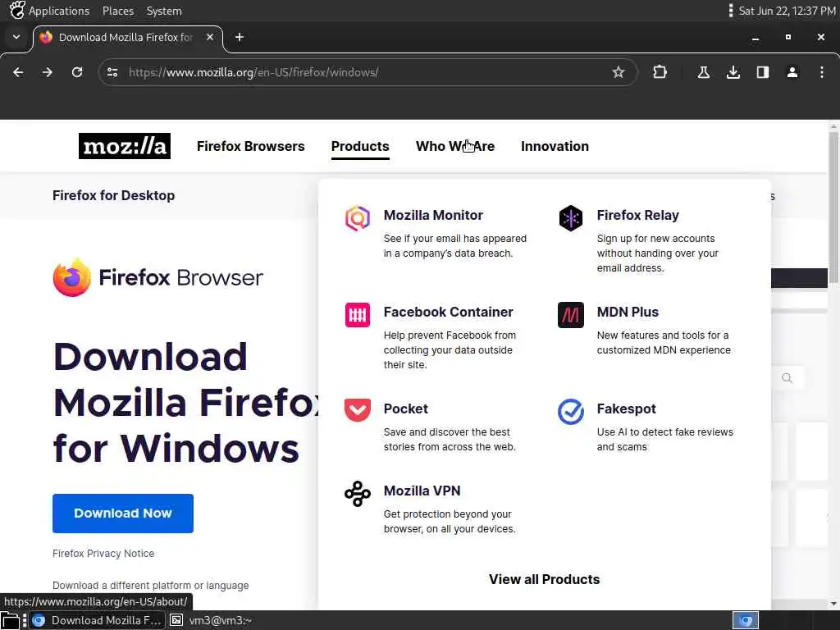Click the browser back arrow
Viewport: 840px width, 630px height.
click(x=18, y=72)
